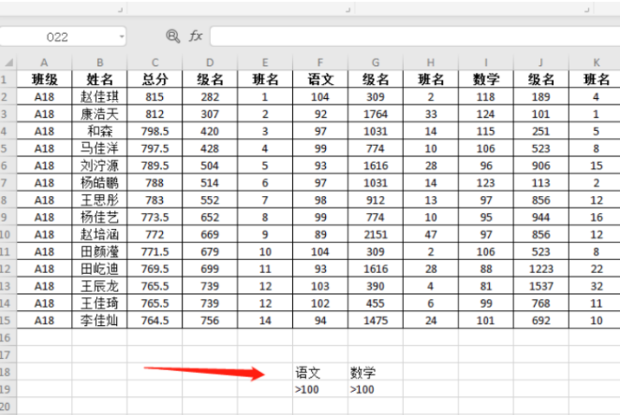Click name cell 田颜滢

click(x=100, y=251)
